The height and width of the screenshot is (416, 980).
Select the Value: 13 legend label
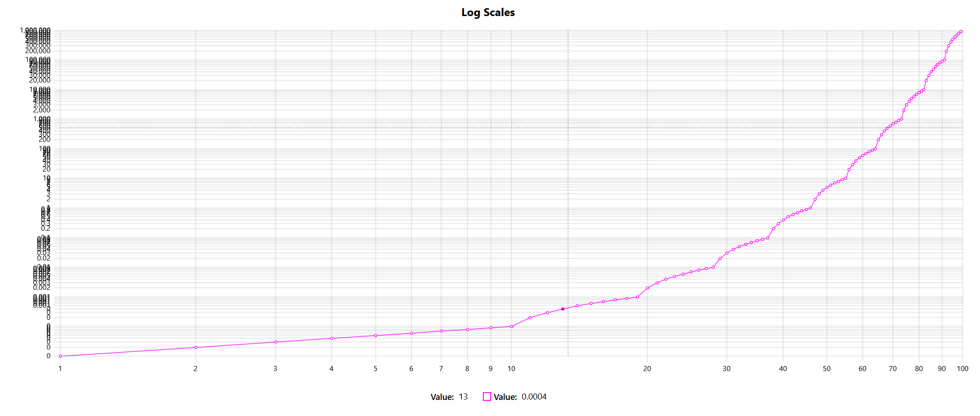pos(448,397)
